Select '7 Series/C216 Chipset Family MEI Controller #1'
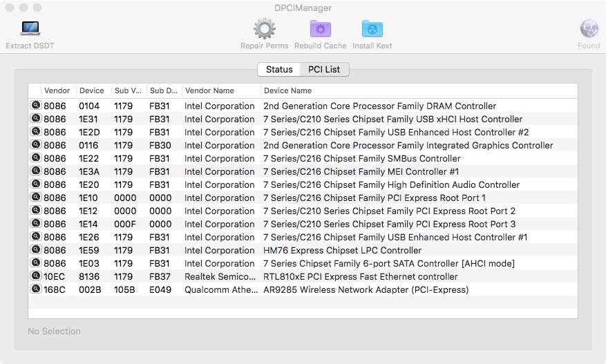The image size is (606, 364). pyautogui.click(x=361, y=171)
